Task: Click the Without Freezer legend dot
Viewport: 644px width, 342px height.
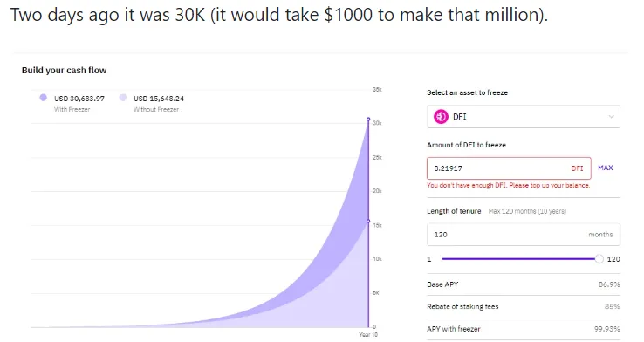Action: pyautogui.click(x=123, y=98)
